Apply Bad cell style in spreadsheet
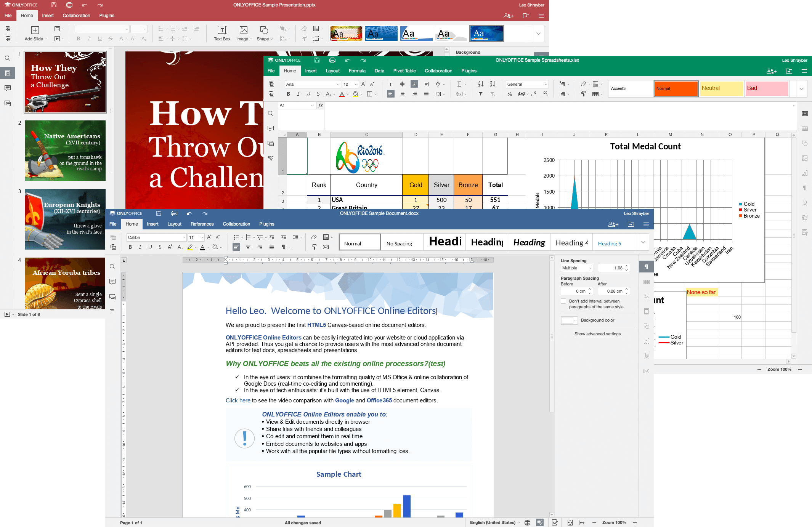This screenshot has height=527, width=812. click(x=767, y=88)
